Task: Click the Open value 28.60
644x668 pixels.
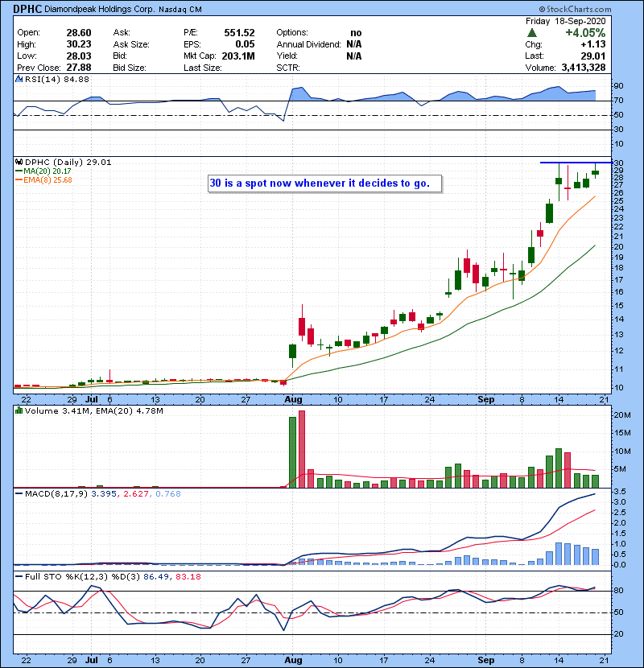Action: pos(79,33)
